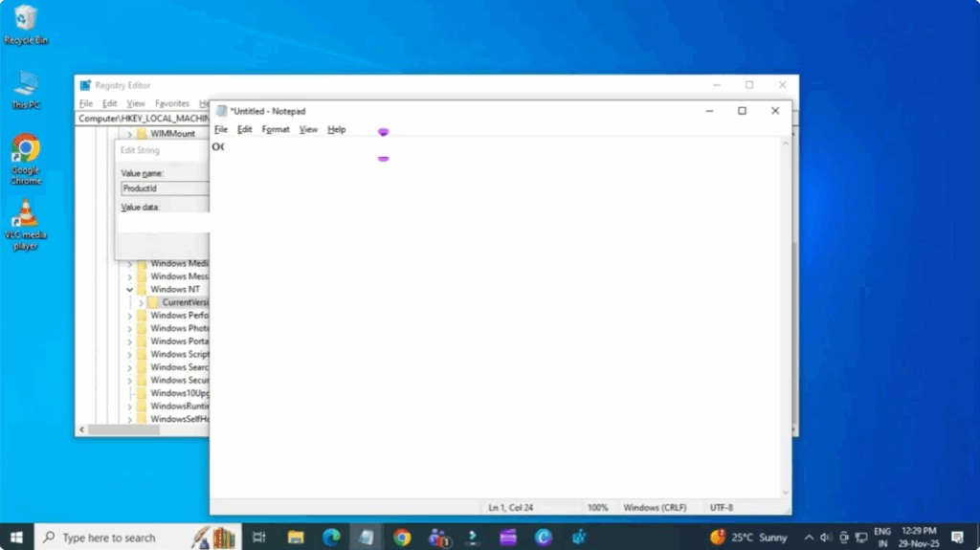Switch the ENG IN input language
The height and width of the screenshot is (550, 980).
coord(882,538)
